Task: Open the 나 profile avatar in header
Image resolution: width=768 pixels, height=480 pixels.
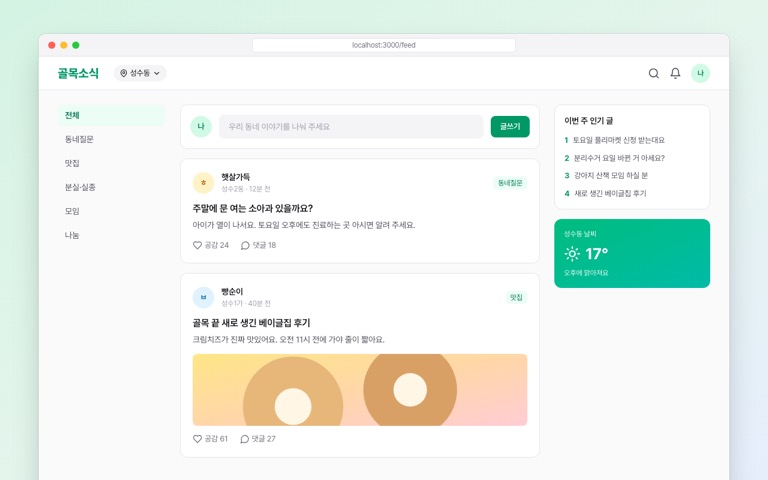Action: 700,73
